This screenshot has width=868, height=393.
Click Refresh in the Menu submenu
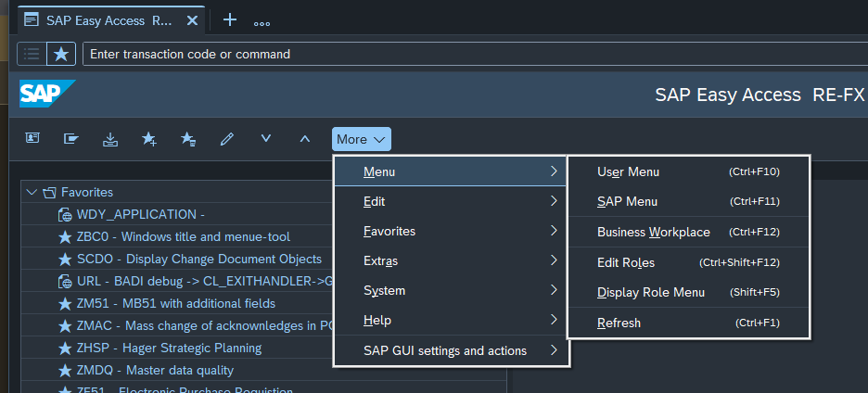619,323
